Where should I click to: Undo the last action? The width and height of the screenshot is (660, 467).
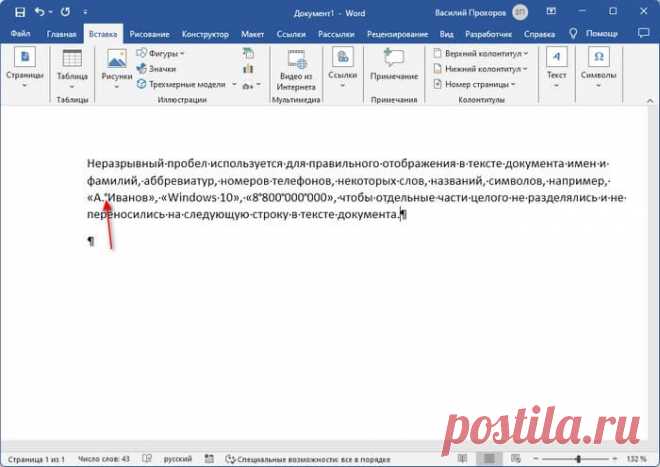tap(40, 12)
